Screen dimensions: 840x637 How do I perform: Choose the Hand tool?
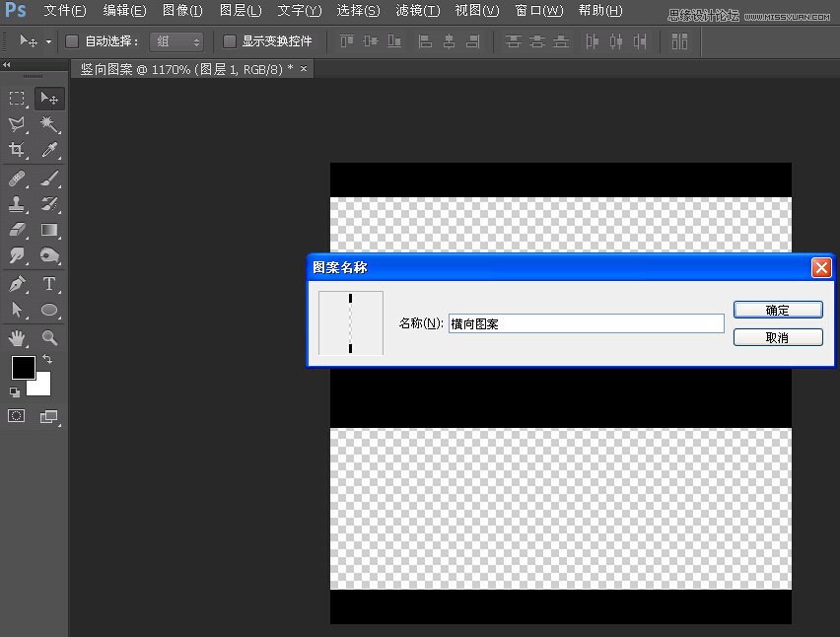coord(17,338)
